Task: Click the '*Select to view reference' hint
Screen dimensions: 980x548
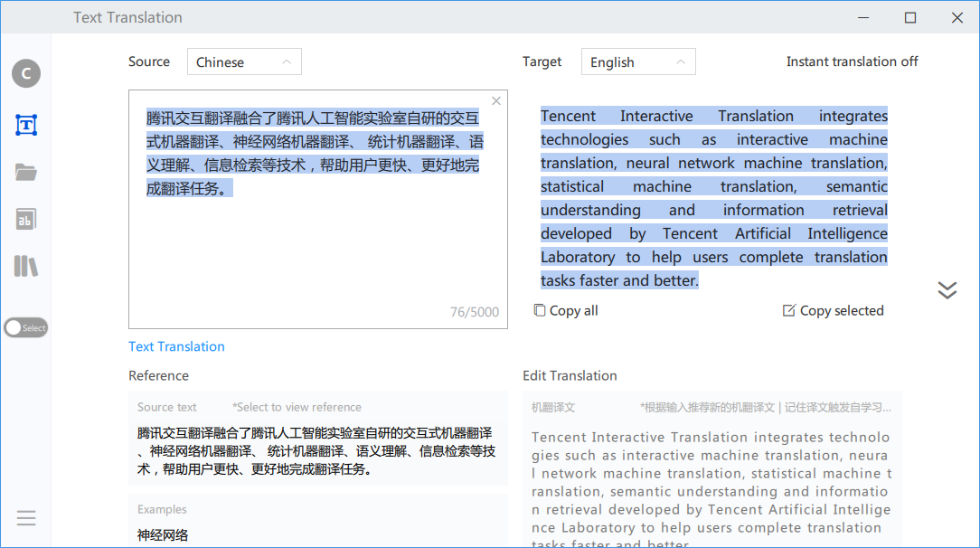Action: click(297, 408)
